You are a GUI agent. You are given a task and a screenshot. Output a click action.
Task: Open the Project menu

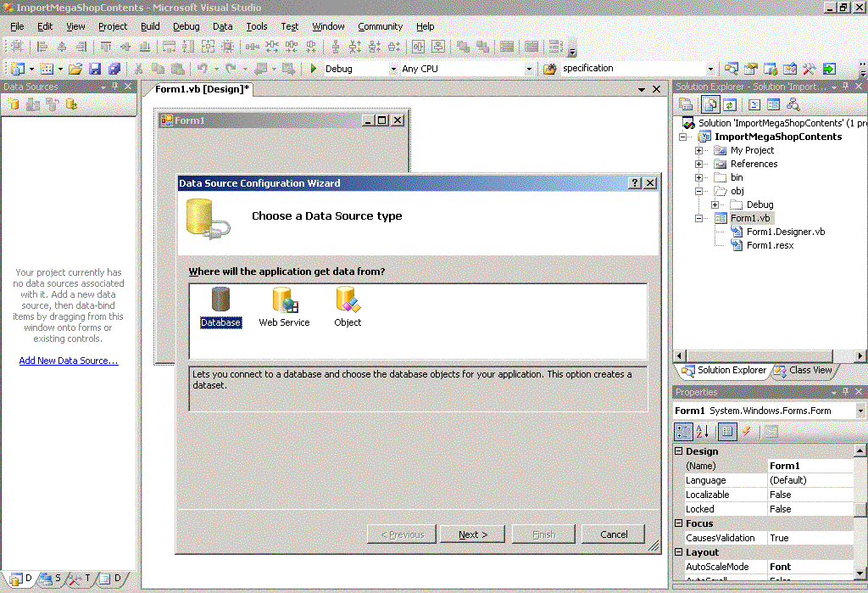[x=113, y=26]
